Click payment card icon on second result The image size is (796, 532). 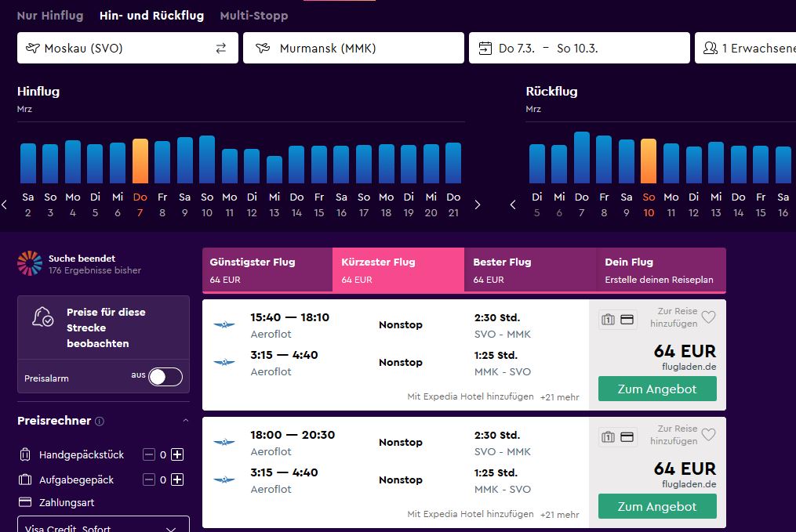tap(627, 437)
